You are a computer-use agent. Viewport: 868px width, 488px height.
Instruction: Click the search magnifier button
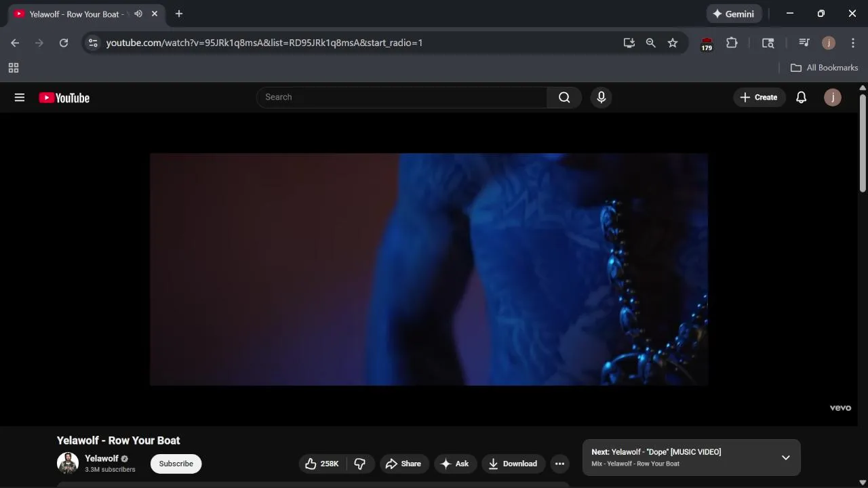[564, 98]
